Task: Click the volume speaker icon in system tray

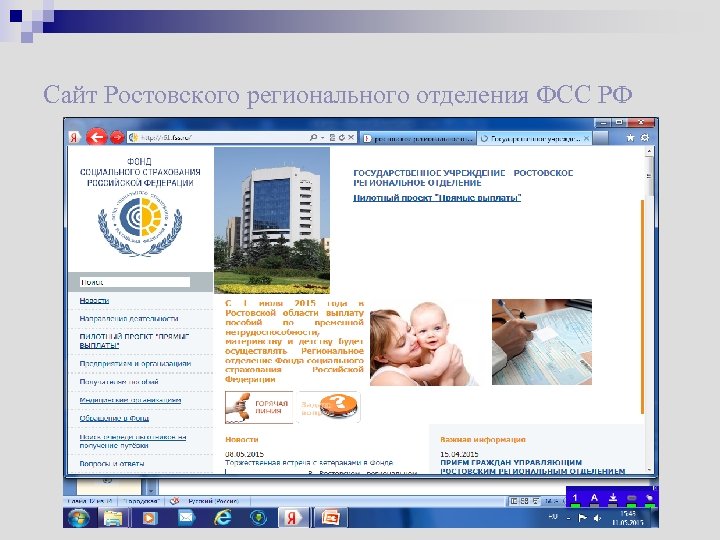Action: 597,518
